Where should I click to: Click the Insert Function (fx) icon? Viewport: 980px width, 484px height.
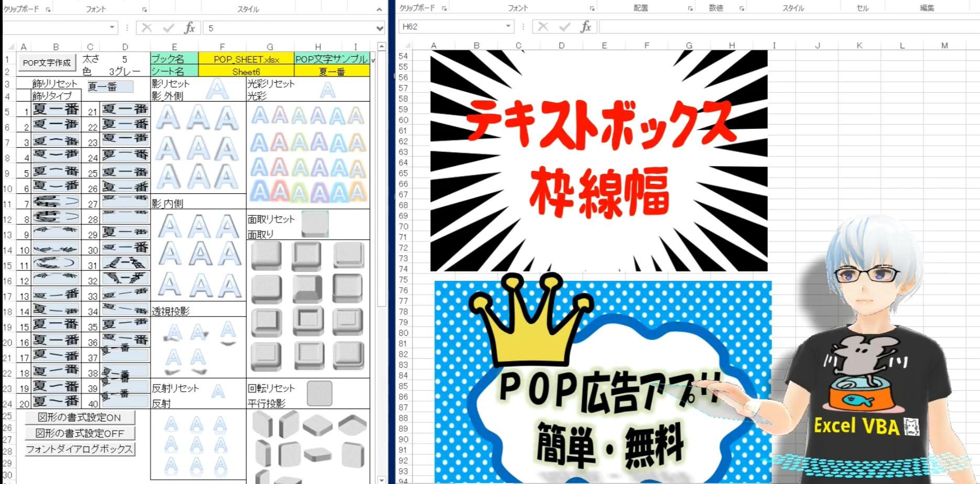191,27
